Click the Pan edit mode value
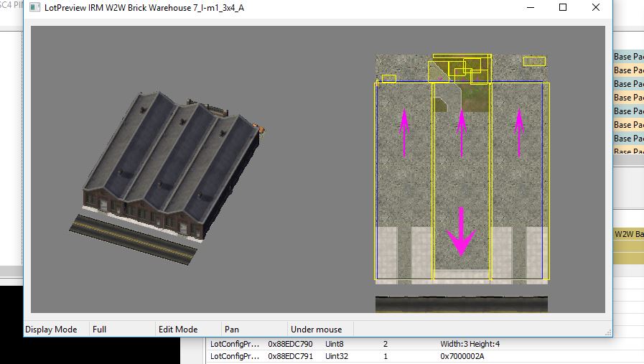Viewport: 644px width, 364px height. (x=232, y=330)
